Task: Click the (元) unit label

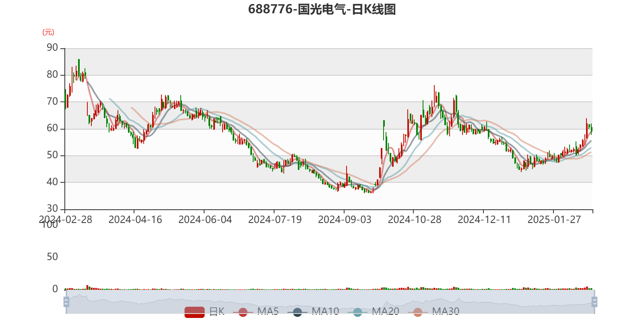Action: point(48,32)
